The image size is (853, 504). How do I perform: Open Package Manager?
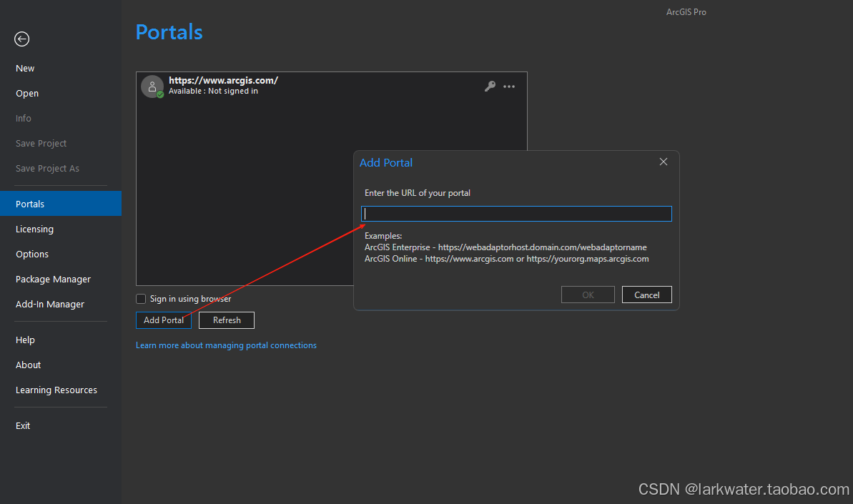coord(54,279)
